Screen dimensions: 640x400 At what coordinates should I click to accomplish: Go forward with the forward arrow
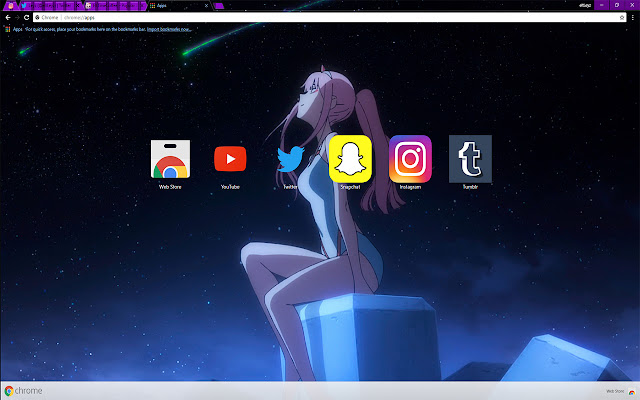pyautogui.click(x=17, y=18)
